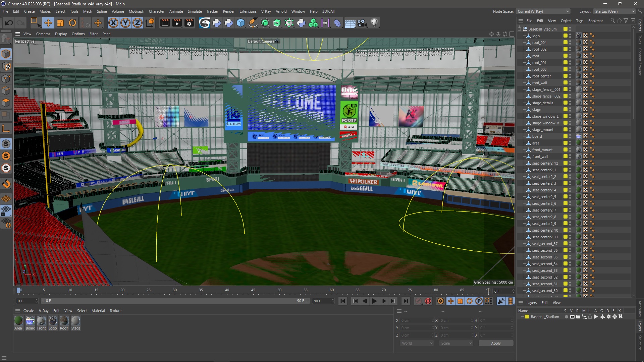Click the Make Editable icon in left toolbar
The height and width of the screenshot is (362, 644).
[6, 39]
